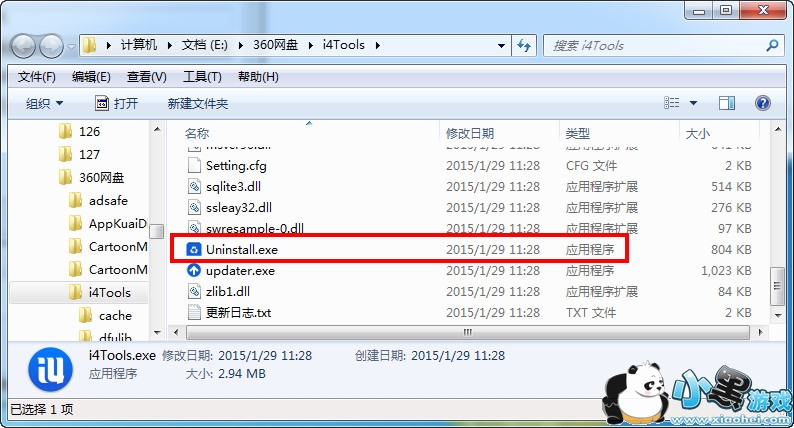Select the Uninstall.exe file icon
This screenshot has height=428, width=794.
click(x=193, y=249)
